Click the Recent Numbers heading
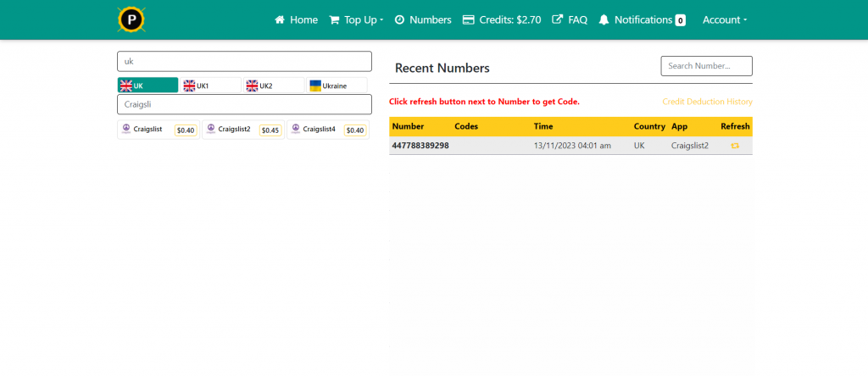This screenshot has height=376, width=868. [442, 68]
